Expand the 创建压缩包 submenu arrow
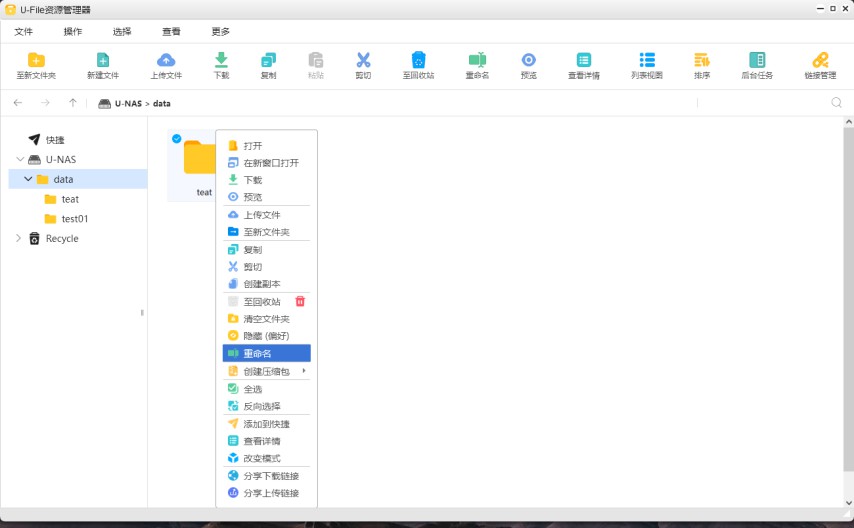The height and width of the screenshot is (528, 854). pos(304,371)
